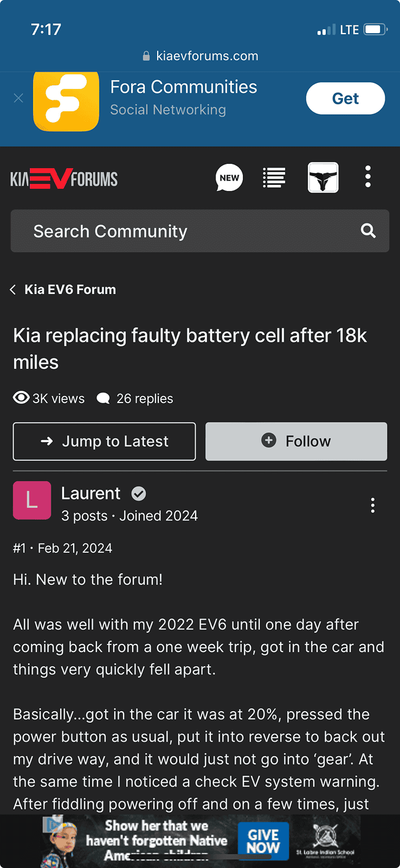Open the forum list icon

click(274, 177)
